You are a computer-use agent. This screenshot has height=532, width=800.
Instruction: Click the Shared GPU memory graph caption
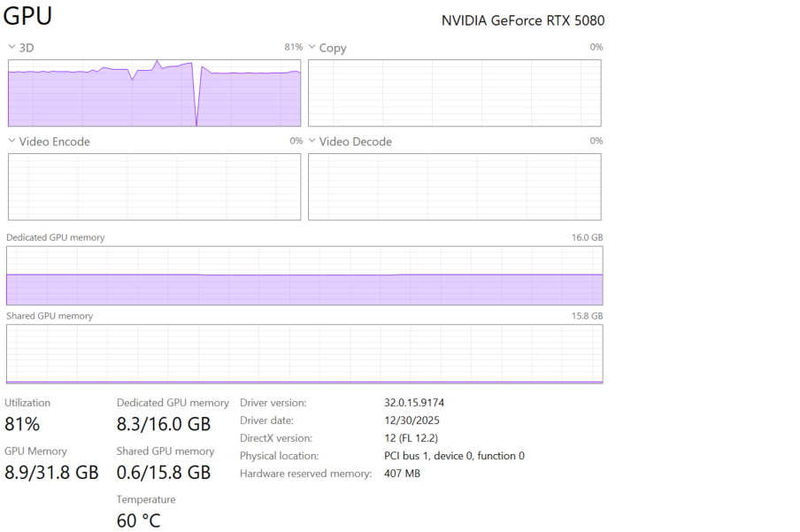(50, 316)
